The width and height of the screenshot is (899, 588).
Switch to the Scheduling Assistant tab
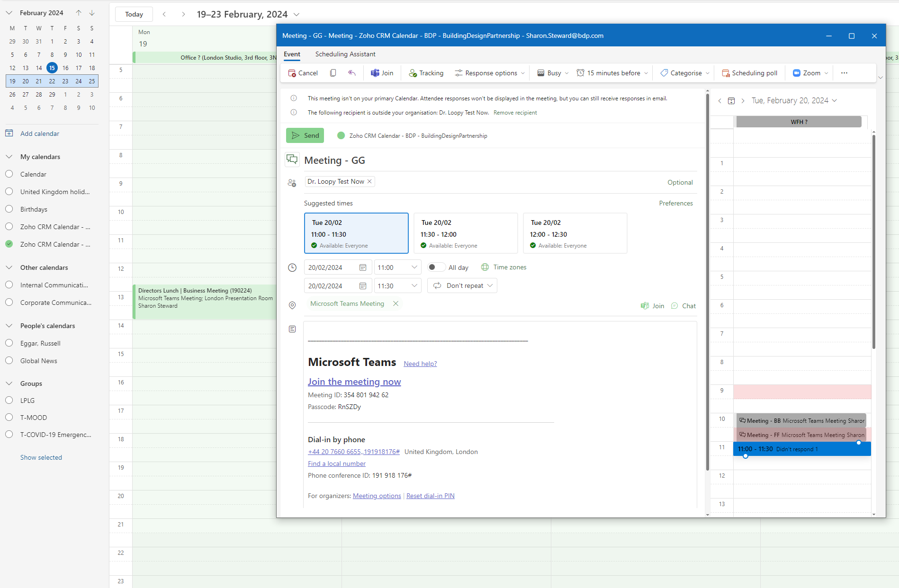click(x=345, y=54)
